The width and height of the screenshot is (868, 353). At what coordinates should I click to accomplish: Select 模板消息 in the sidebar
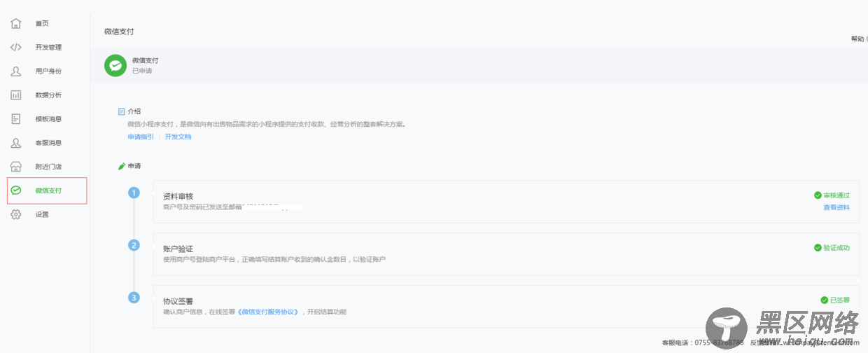click(x=49, y=118)
